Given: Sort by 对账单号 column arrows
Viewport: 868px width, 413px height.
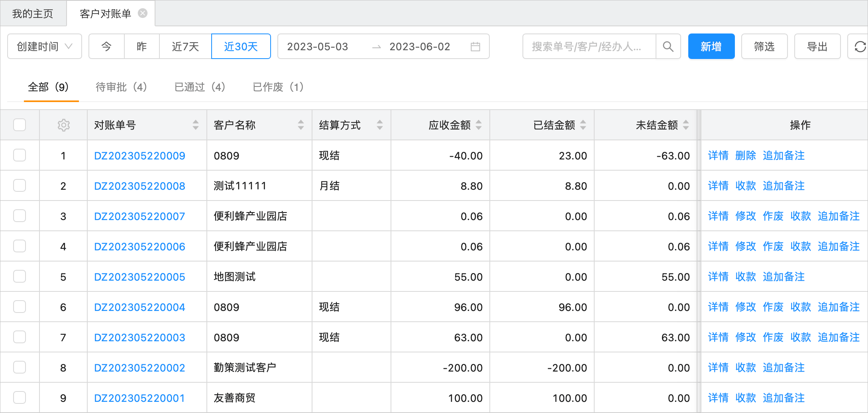Looking at the screenshot, I should [x=196, y=125].
